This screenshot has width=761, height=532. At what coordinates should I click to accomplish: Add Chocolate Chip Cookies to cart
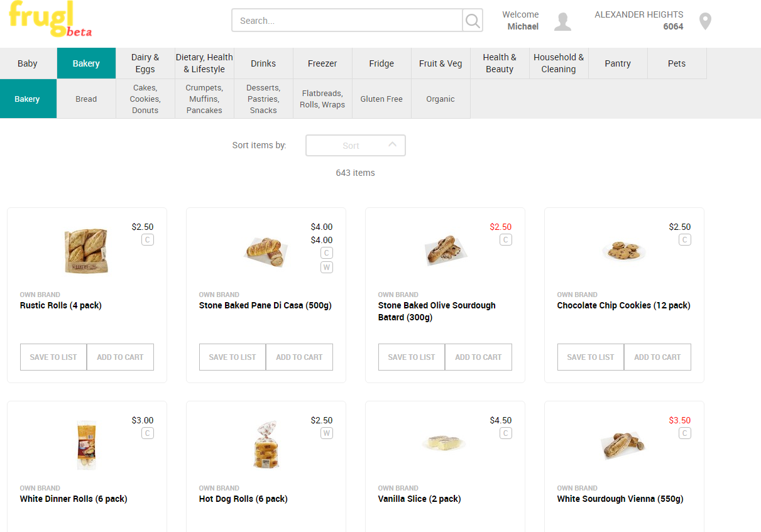pos(657,357)
